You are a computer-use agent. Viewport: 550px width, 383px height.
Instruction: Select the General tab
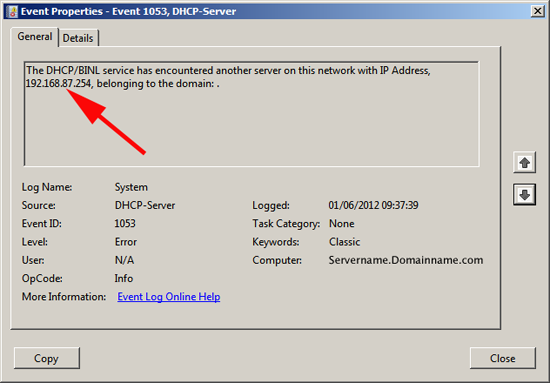click(35, 36)
